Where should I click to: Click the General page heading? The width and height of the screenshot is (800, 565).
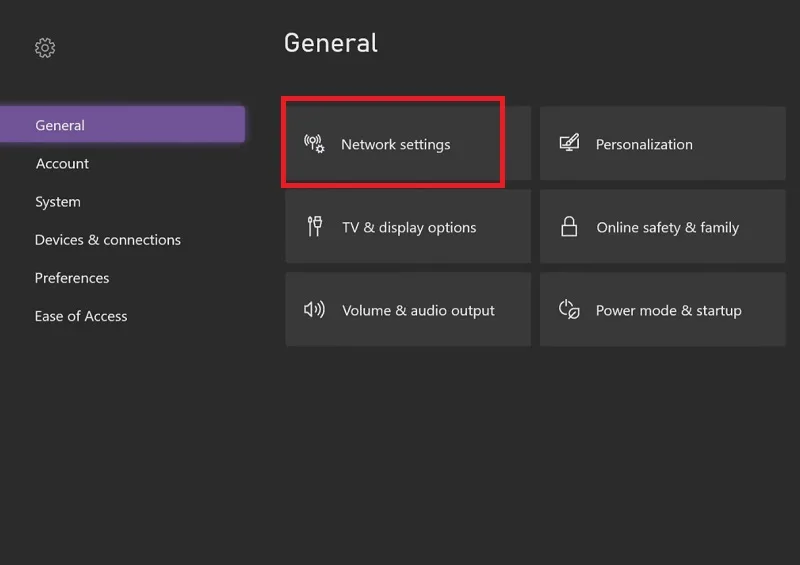point(331,43)
